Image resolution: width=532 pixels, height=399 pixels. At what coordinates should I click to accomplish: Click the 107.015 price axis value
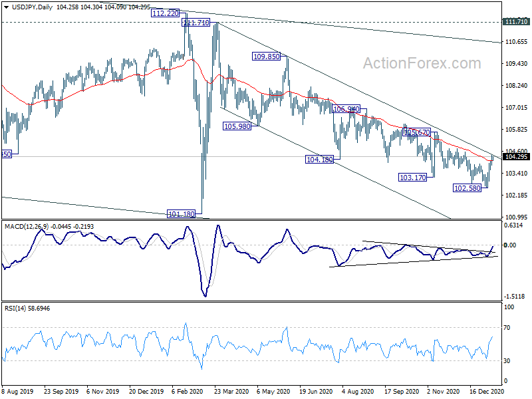point(517,108)
